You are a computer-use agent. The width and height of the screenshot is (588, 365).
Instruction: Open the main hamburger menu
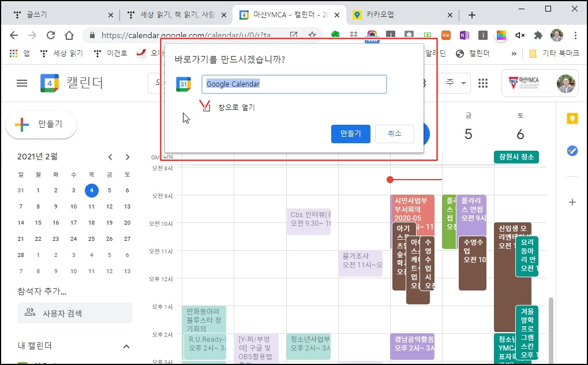22,83
